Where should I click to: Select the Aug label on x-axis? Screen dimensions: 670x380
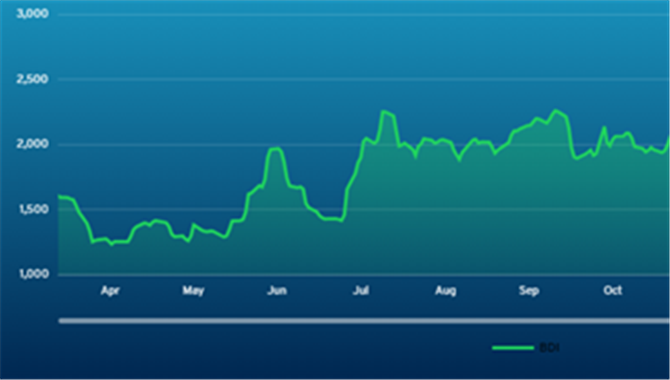coord(446,291)
